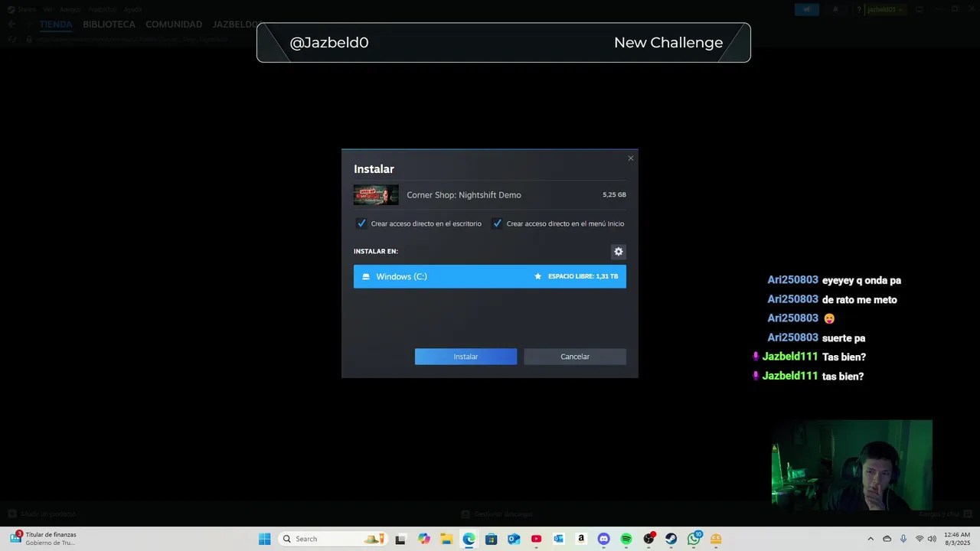The height and width of the screenshot is (551, 980).
Task: Select the Windows (C:) drive row
Action: (x=490, y=276)
